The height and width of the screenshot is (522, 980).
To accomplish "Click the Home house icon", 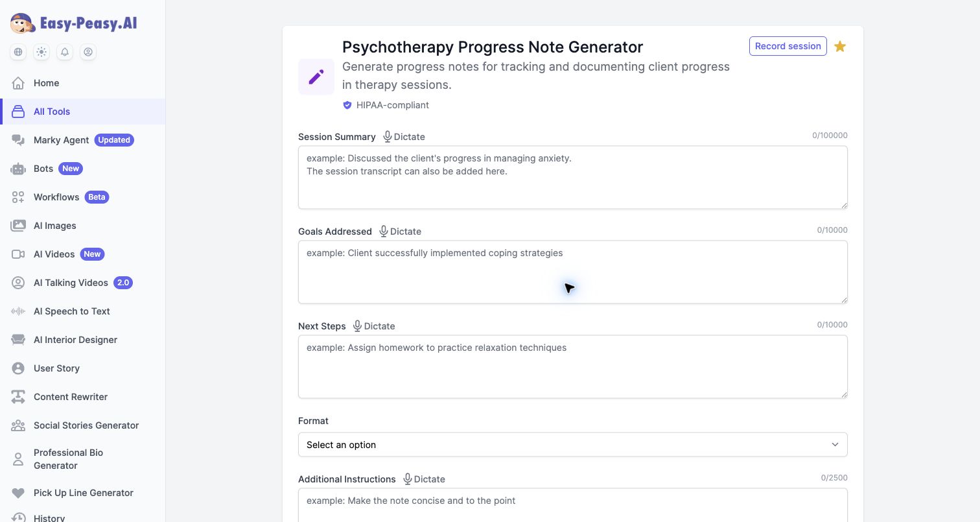I will tap(18, 83).
